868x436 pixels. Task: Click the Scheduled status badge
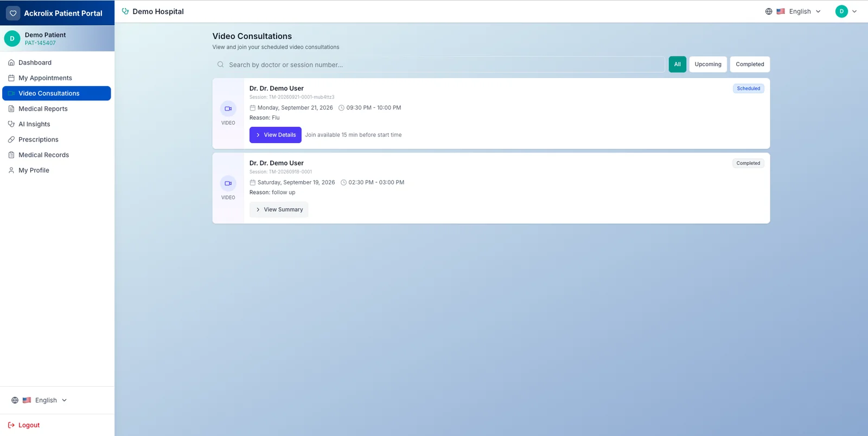click(x=749, y=88)
